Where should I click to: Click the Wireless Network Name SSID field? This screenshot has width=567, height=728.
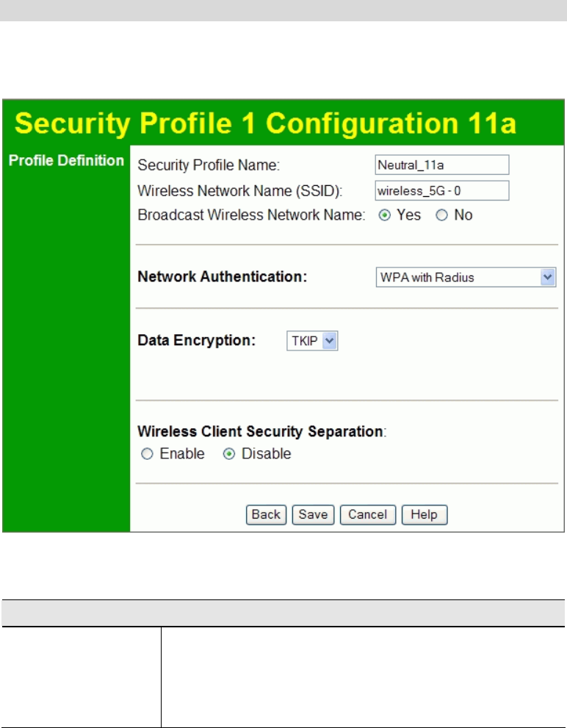pyautogui.click(x=441, y=190)
